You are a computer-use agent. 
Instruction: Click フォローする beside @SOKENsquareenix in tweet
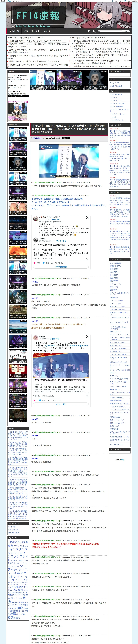(61, 241)
